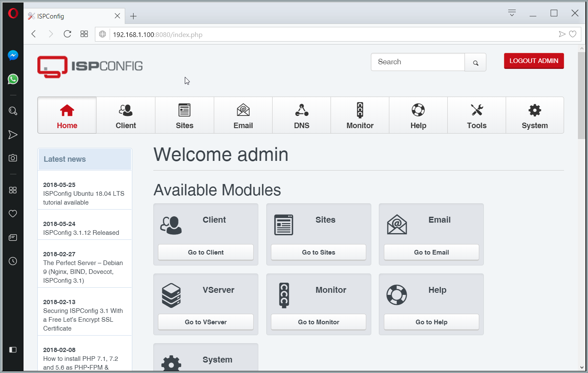The width and height of the screenshot is (588, 373).
Task: Open history clock icon in sidebar
Action: [x=13, y=261]
